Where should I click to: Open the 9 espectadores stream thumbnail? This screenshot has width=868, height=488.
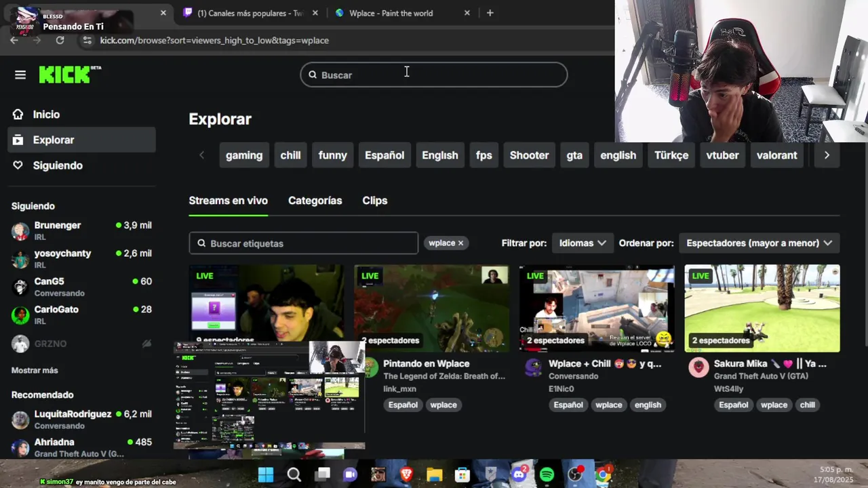pyautogui.click(x=266, y=303)
